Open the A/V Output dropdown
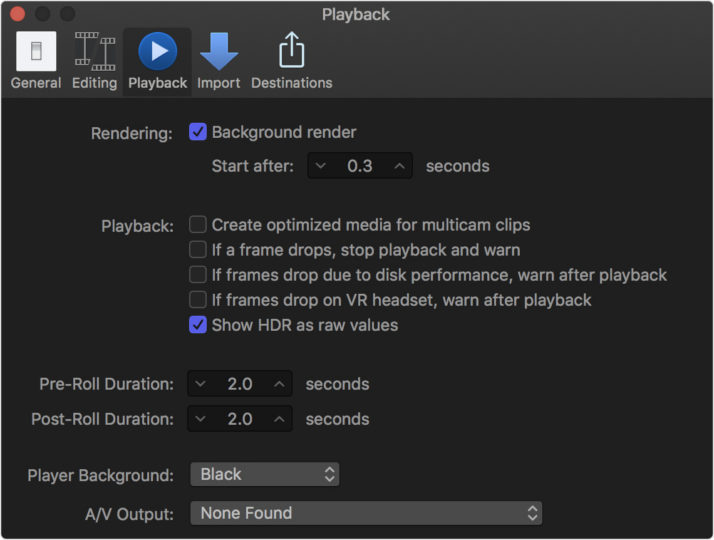 coord(365,513)
